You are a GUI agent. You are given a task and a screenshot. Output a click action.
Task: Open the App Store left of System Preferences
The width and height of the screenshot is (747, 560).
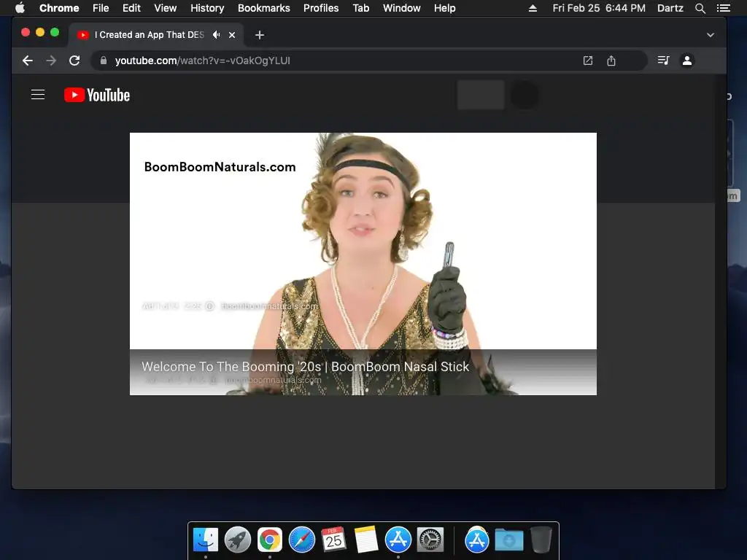398,540
